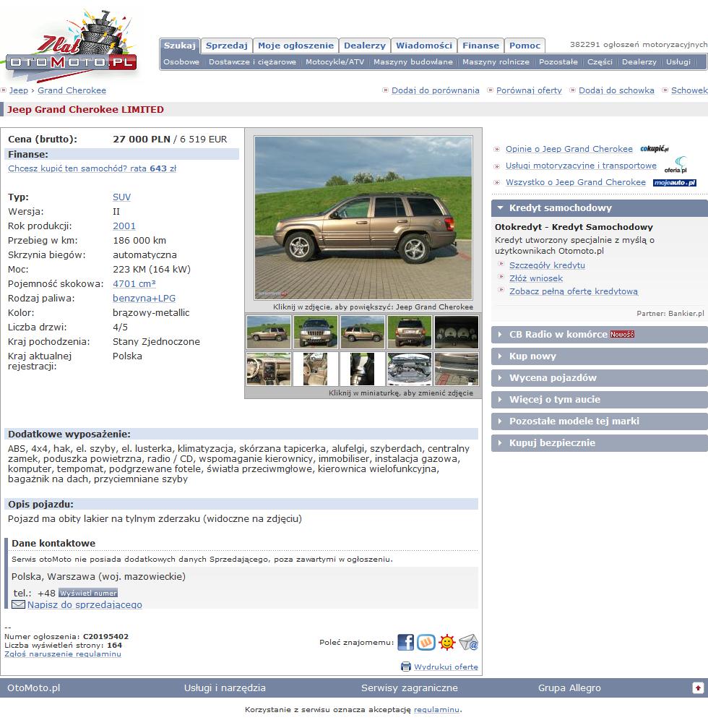Open the Szukaj tab

[x=180, y=46]
